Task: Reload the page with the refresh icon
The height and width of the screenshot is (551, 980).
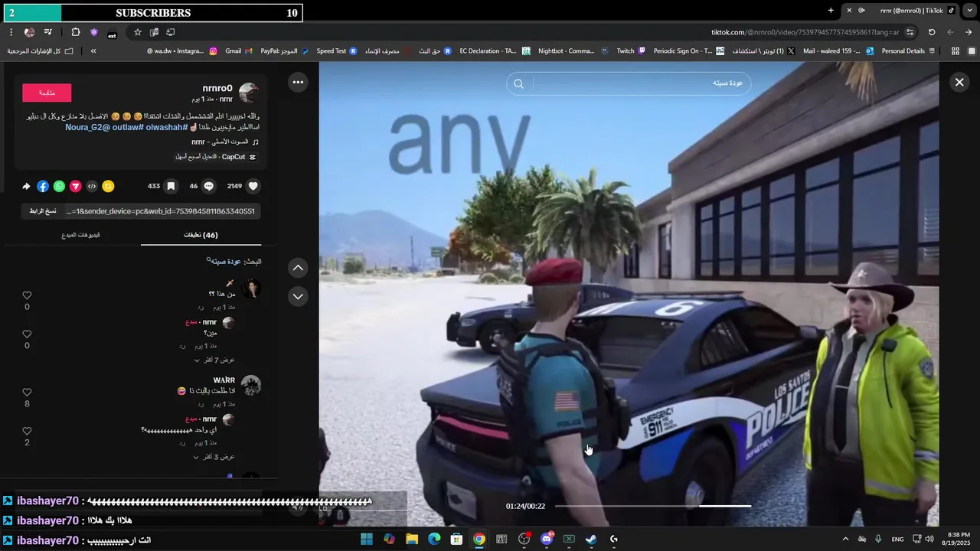Action: [932, 32]
